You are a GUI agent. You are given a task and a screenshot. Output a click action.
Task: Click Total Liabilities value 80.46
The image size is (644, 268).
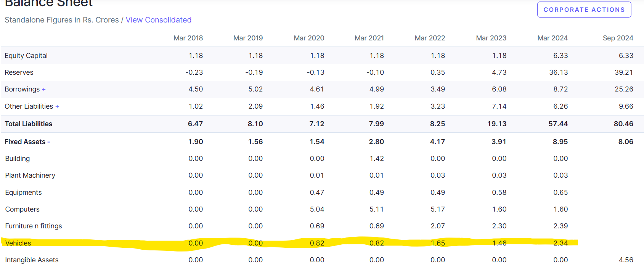point(623,124)
